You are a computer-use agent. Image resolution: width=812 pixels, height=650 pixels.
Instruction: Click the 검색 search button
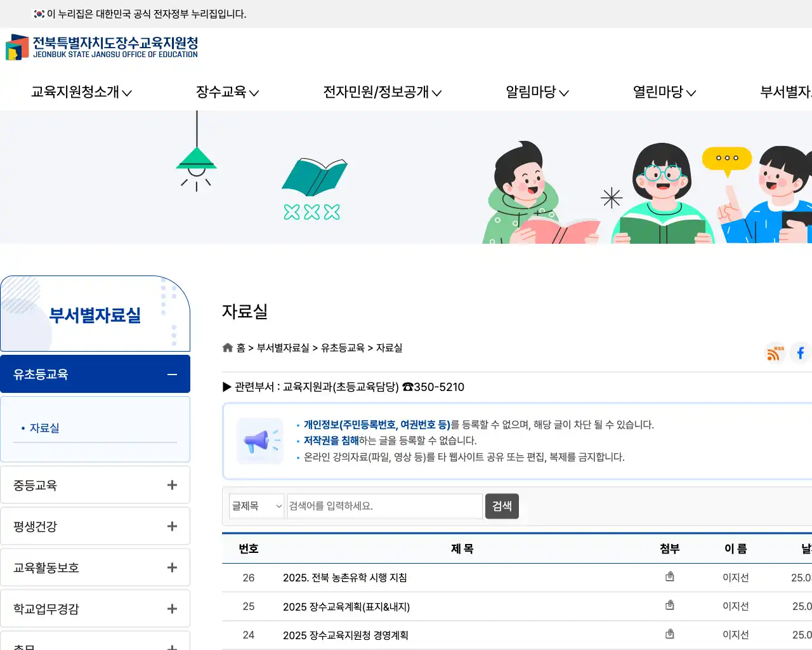(502, 506)
